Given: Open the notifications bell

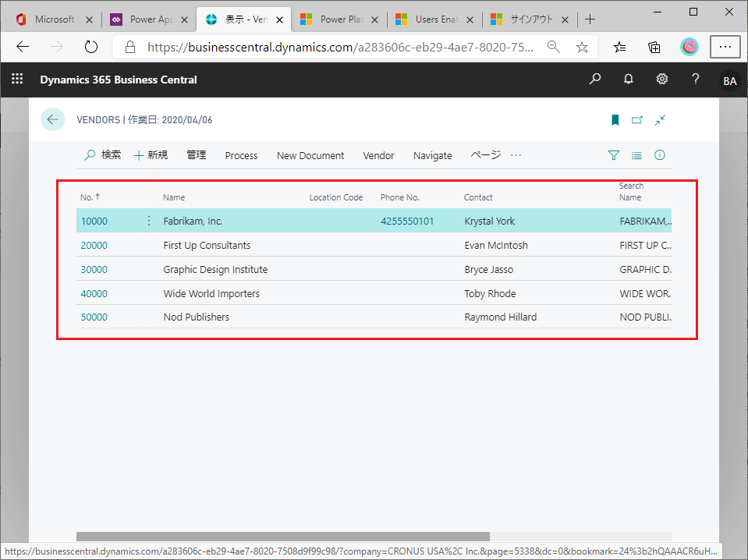Looking at the screenshot, I should [629, 80].
